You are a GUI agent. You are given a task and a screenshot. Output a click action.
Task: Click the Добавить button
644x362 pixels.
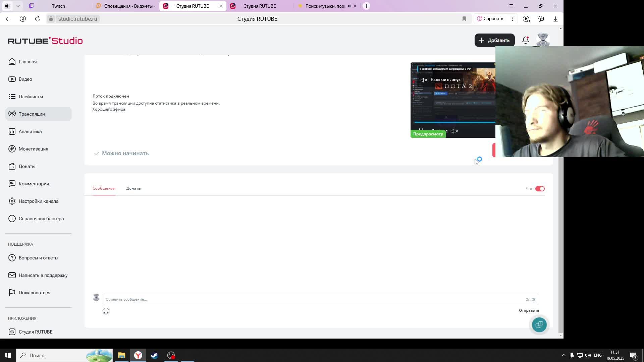(x=494, y=40)
